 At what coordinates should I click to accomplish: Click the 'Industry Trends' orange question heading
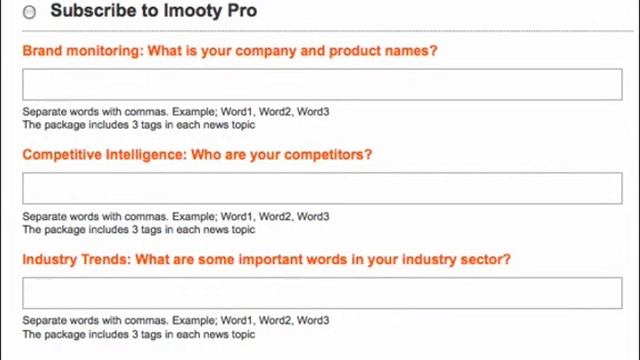(x=267, y=260)
